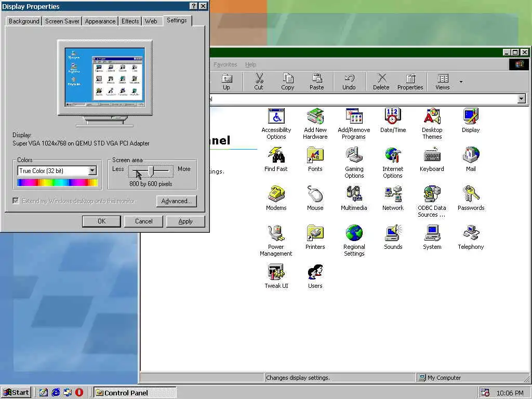Click the color spectrum bar under Colors
This screenshot has width=532, height=399.
click(57, 182)
